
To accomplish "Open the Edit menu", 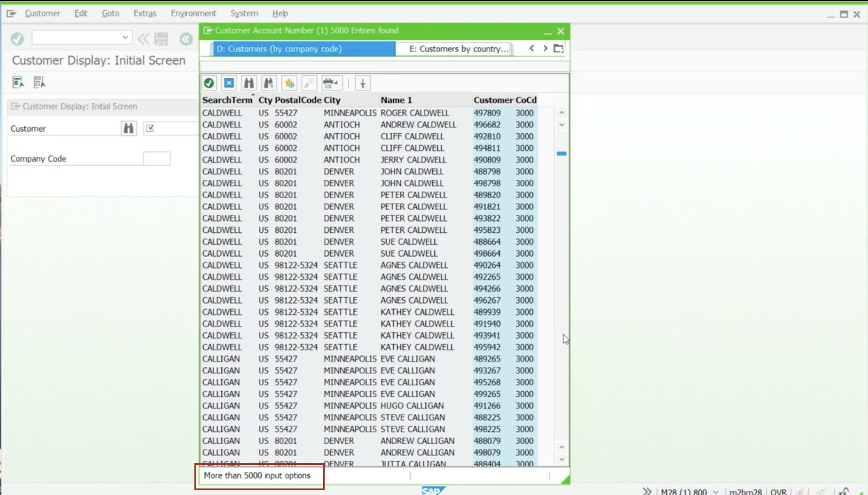I will click(81, 13).
